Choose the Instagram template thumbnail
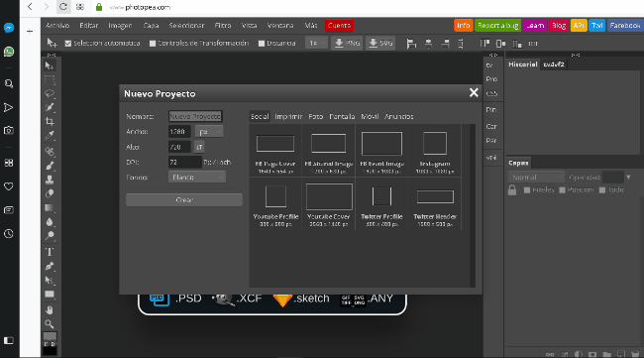The image size is (644, 358). [435, 151]
